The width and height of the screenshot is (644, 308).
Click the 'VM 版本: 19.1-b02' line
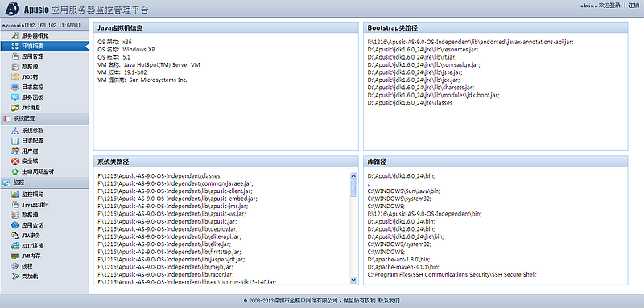tap(123, 72)
